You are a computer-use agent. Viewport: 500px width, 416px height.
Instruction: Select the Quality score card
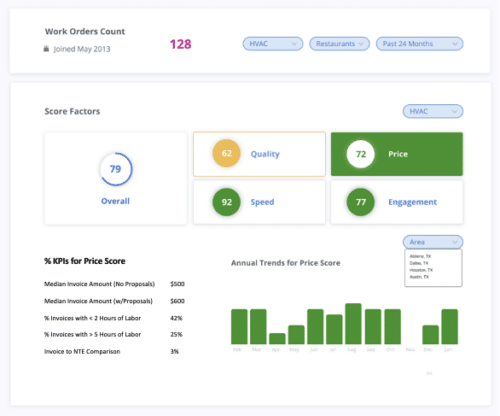coord(259,154)
